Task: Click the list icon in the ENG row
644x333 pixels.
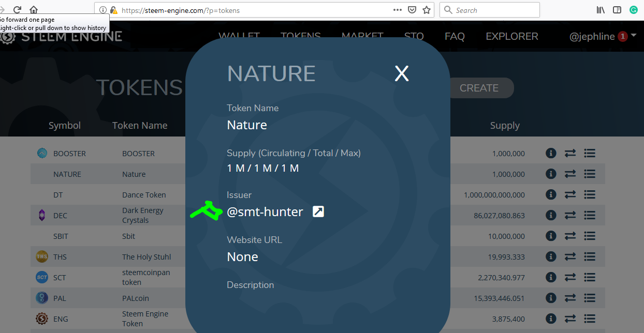Action: [589, 319]
